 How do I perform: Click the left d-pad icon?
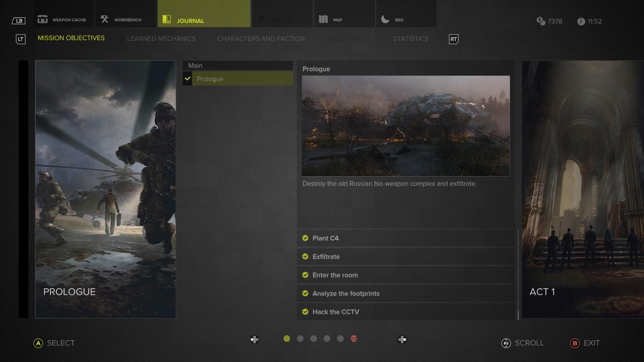tap(255, 340)
